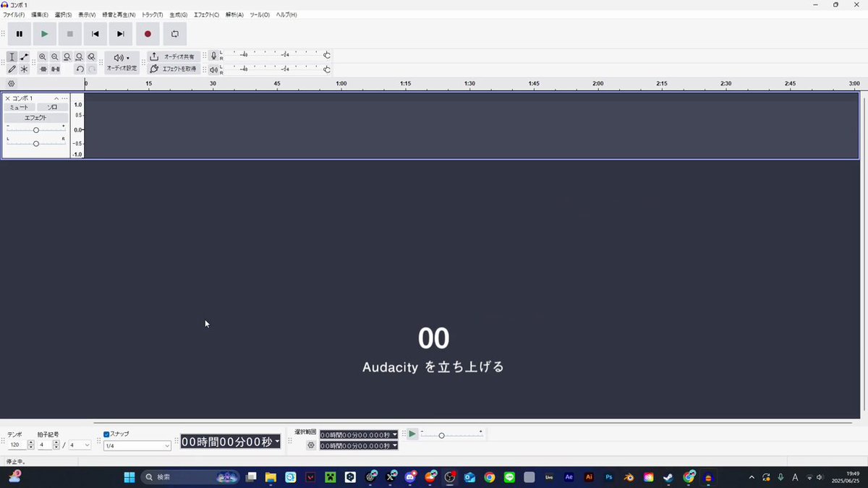868x488 pixels.
Task: Toggle the ミュート button
Action: [20, 107]
